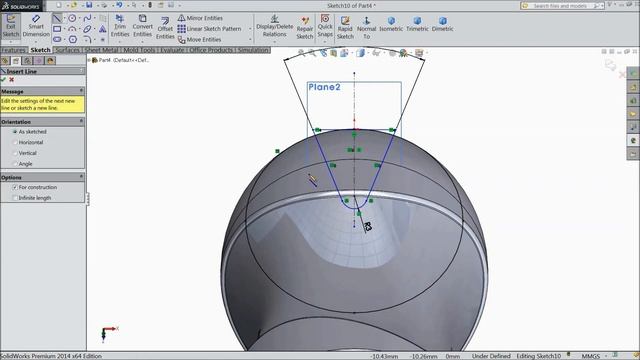Screen dimensions: 640x360
Task: Select the Circle sketch tool
Action: click(72, 18)
